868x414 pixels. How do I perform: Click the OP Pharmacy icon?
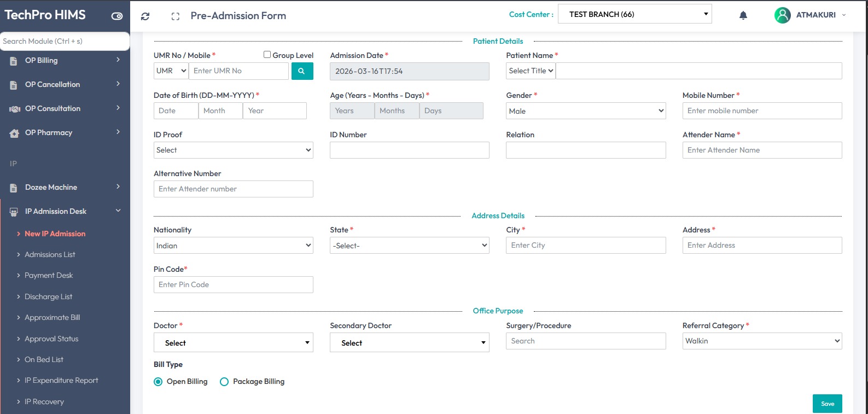[x=15, y=133]
